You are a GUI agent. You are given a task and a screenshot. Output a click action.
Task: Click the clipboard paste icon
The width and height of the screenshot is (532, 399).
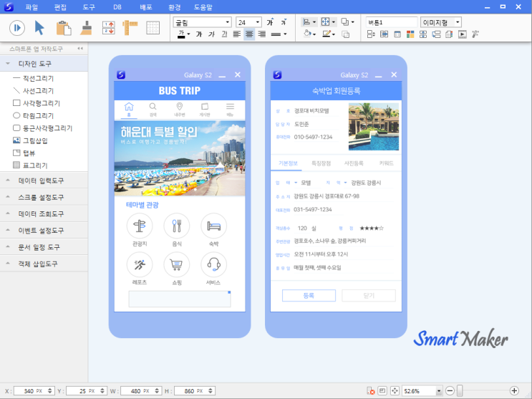tap(64, 28)
